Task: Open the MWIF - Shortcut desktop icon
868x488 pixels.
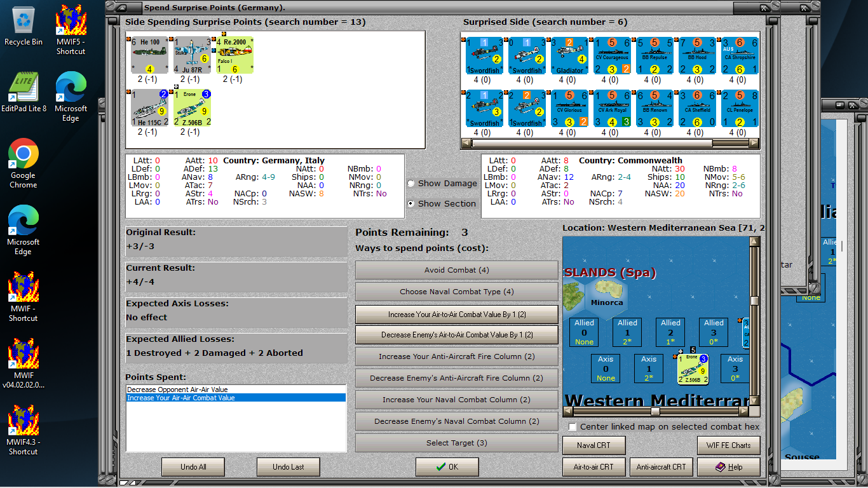Action: point(24,297)
